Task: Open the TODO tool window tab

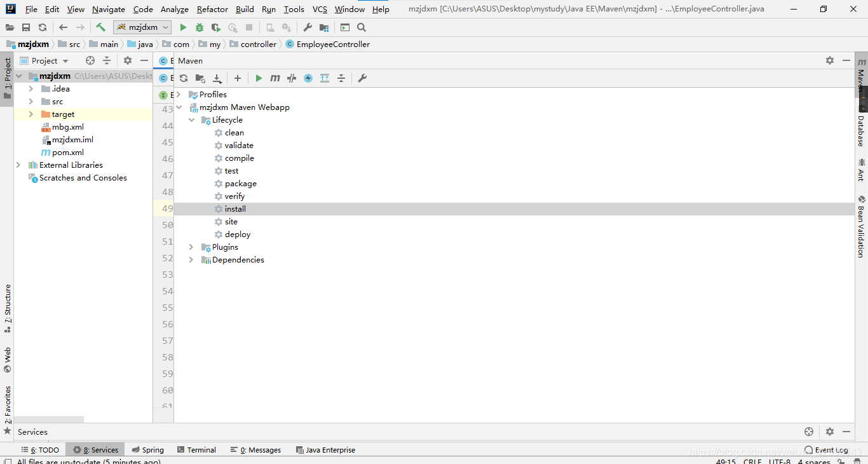Action: tap(40, 449)
